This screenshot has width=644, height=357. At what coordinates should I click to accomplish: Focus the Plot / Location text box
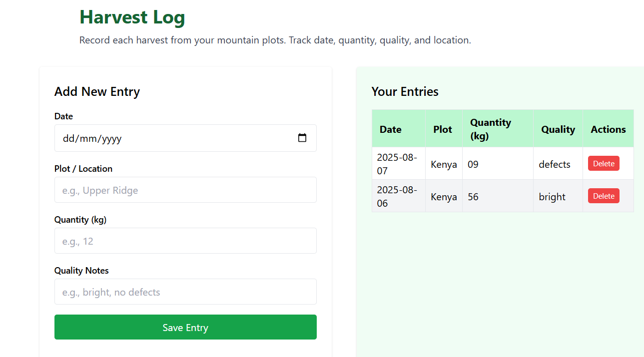[185, 190]
